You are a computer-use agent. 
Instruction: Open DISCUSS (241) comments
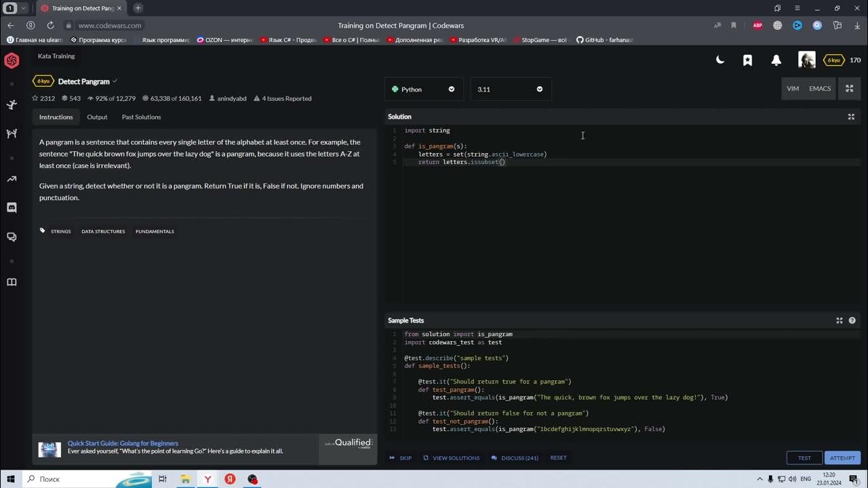(x=515, y=458)
